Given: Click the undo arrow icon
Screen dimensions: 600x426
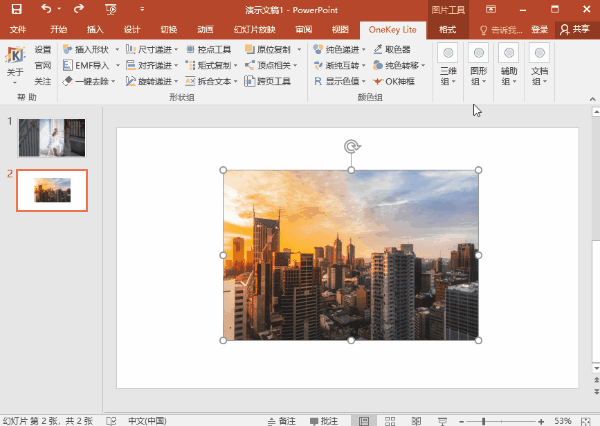Looking at the screenshot, I should coord(45,9).
